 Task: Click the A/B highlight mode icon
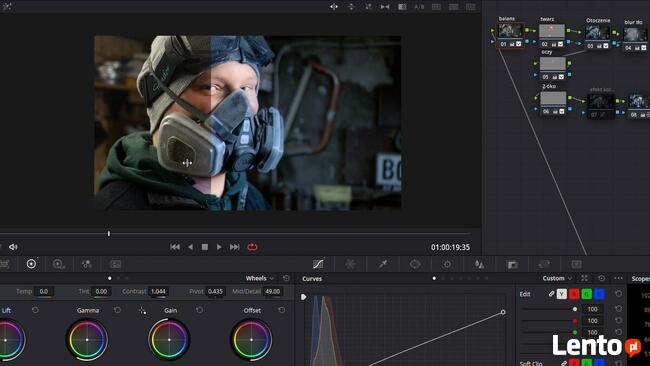tap(419, 7)
